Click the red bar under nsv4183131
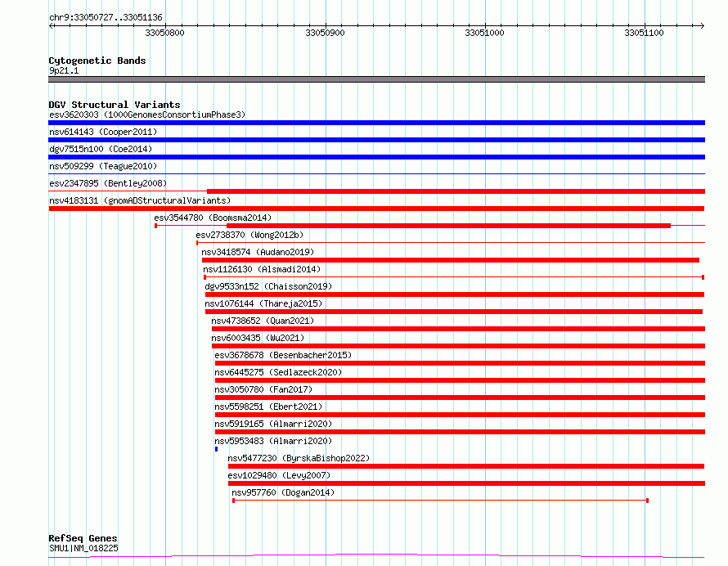Viewport: 728px width, 566px height. pyautogui.click(x=376, y=209)
